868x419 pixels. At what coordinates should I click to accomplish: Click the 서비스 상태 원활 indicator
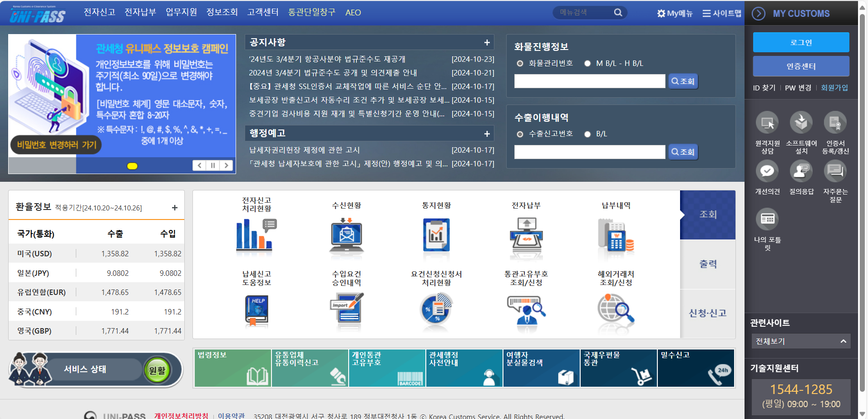[157, 370]
